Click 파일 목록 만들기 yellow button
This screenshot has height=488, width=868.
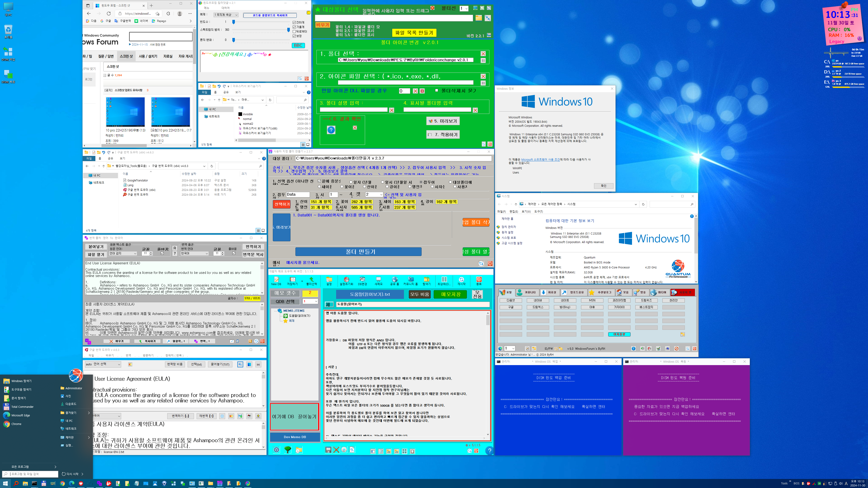[x=414, y=33]
